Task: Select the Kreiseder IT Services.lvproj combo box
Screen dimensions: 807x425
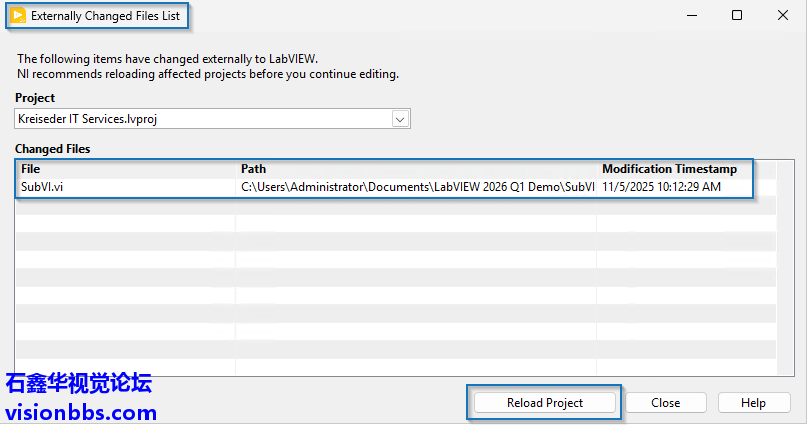Action: [x=200, y=119]
